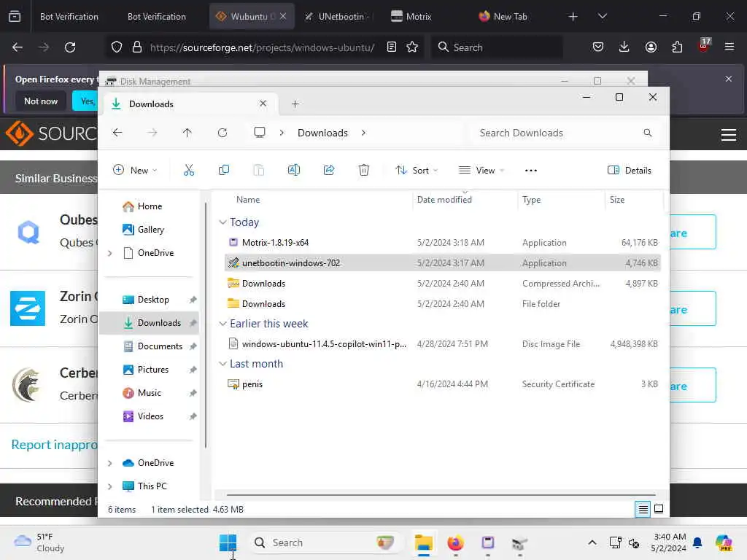
Task: Open Documents quick access folder
Action: click(160, 346)
